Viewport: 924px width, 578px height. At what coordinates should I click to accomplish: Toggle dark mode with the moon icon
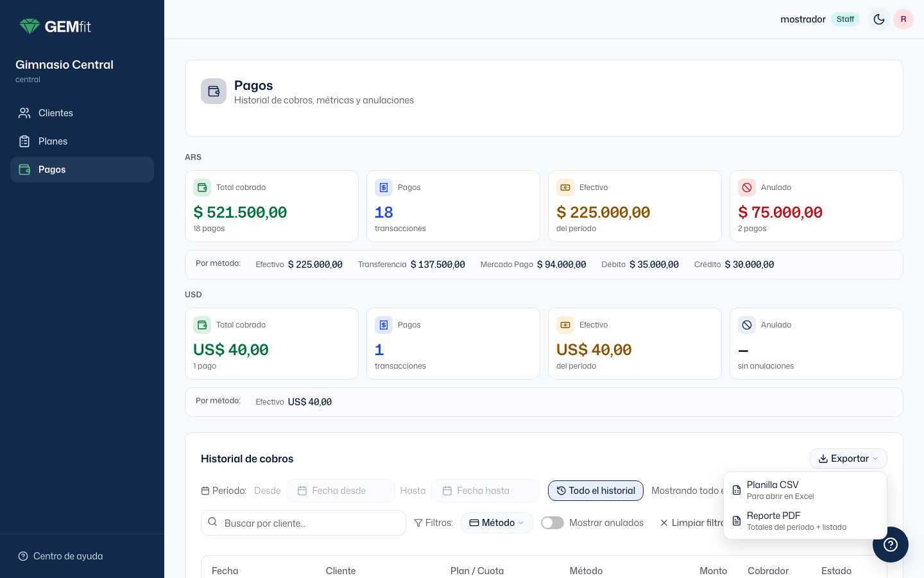pyautogui.click(x=879, y=19)
